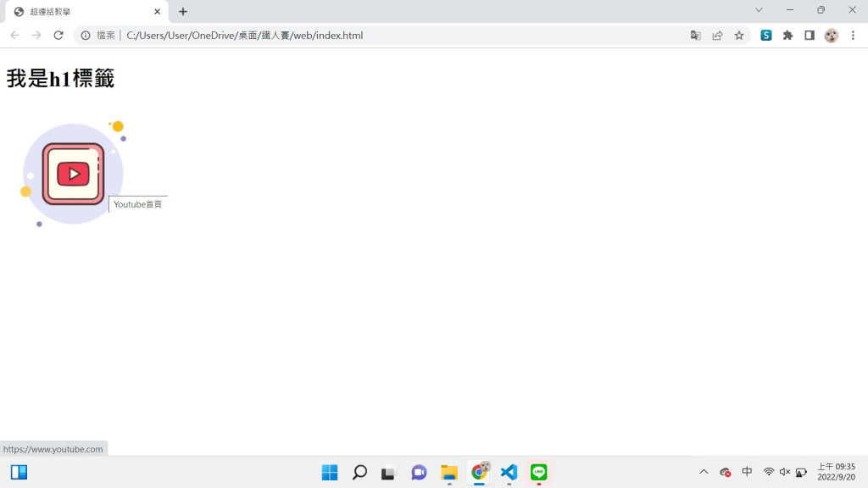The width and height of the screenshot is (868, 488).
Task: Open Wi-Fi network settings tray icon
Action: (768, 471)
